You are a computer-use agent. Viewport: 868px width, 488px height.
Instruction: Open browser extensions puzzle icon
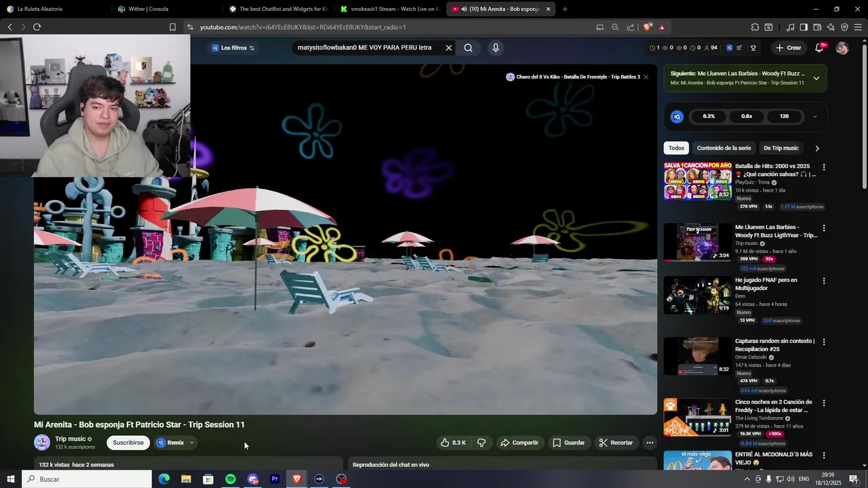[755, 27]
